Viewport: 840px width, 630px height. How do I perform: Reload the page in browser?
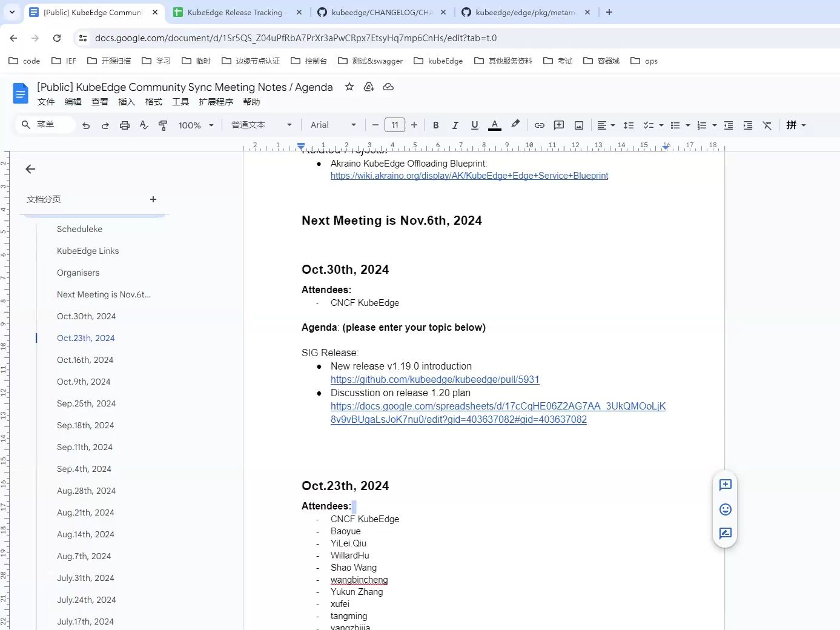57,38
